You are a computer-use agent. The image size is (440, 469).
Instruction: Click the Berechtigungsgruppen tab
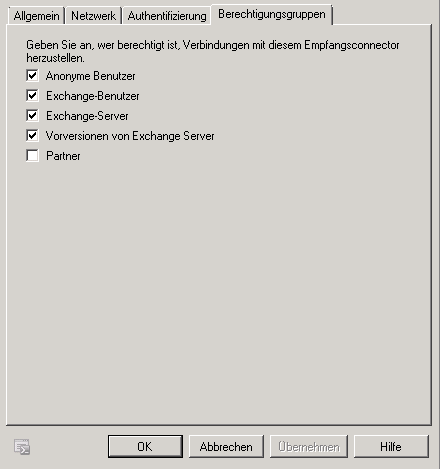pos(272,14)
